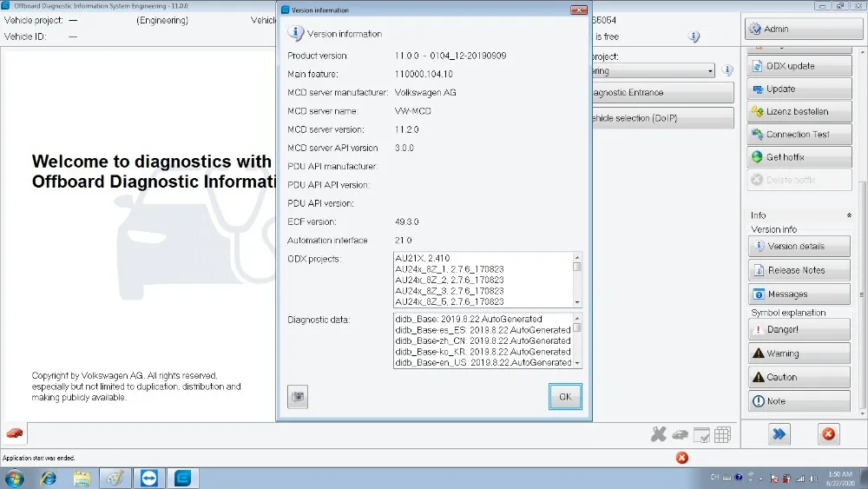Click volume icon in system tray

[813, 479]
